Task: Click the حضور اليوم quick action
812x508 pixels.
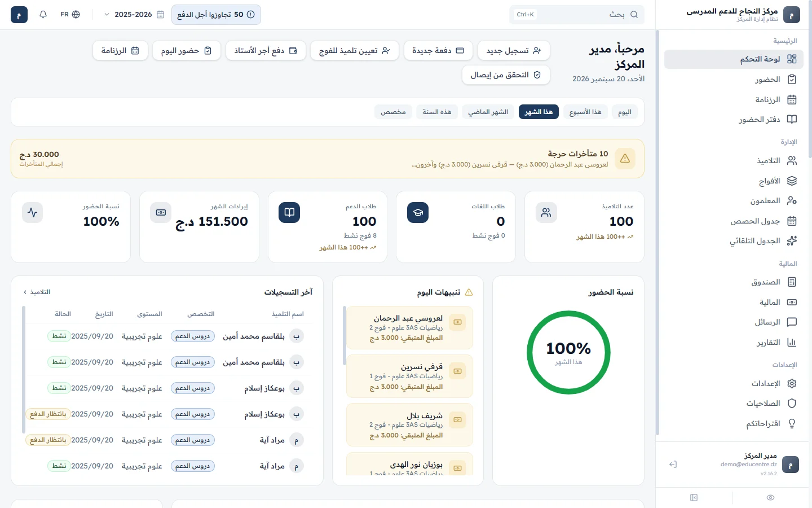Action: click(x=186, y=51)
